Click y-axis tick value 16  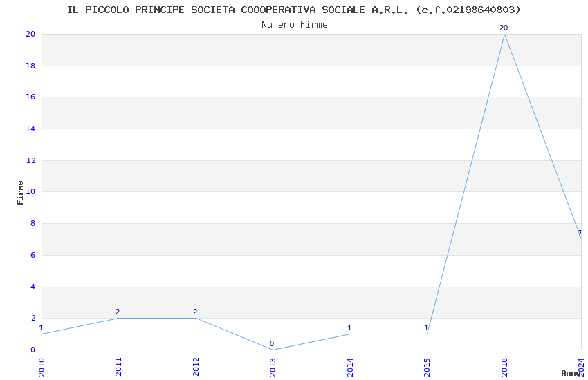coord(30,97)
